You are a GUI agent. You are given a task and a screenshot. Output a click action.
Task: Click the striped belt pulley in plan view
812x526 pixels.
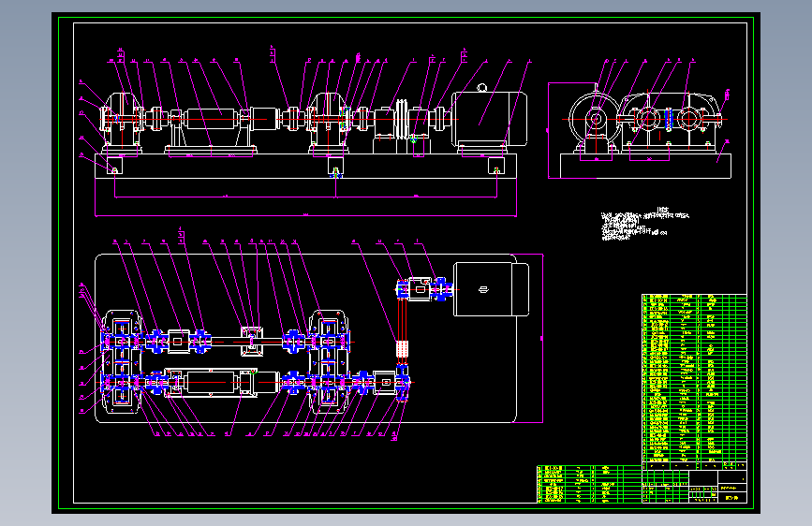pyautogui.click(x=403, y=348)
